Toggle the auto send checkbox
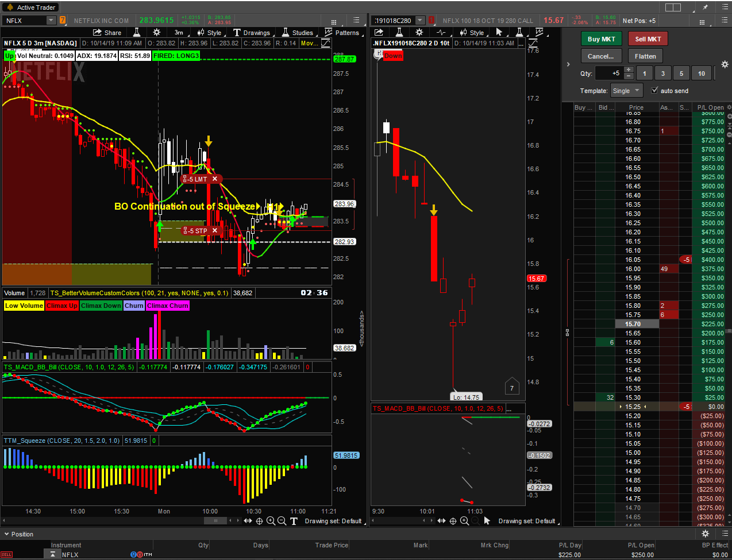The image size is (732, 560). (x=654, y=91)
